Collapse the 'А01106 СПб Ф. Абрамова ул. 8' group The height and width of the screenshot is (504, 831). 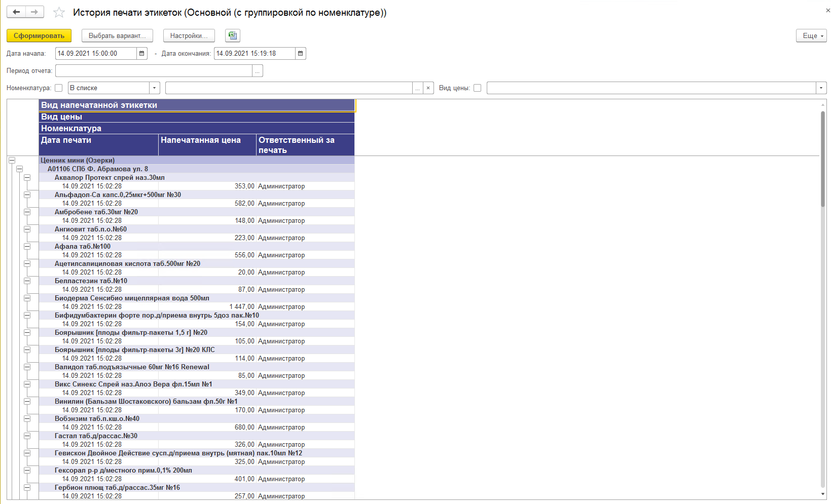[x=19, y=169]
